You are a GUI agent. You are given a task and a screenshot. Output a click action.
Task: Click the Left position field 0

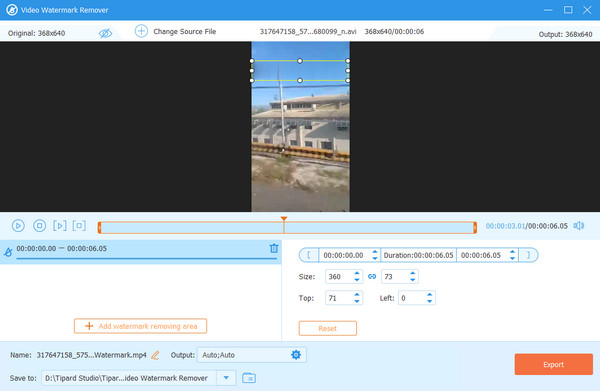point(412,298)
